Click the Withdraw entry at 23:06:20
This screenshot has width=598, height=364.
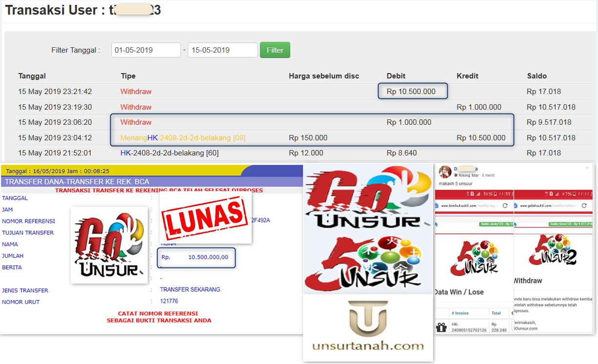[136, 122]
